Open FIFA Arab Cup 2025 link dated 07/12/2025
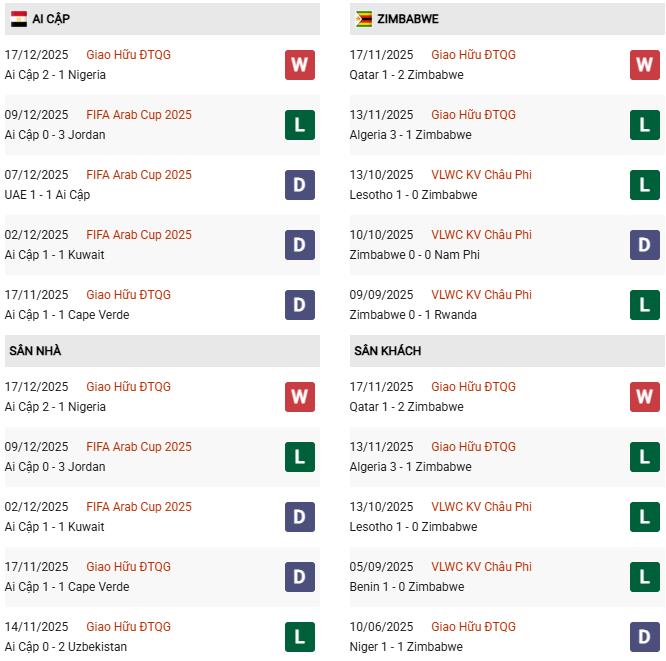The height and width of the screenshot is (661, 666). pos(139,175)
